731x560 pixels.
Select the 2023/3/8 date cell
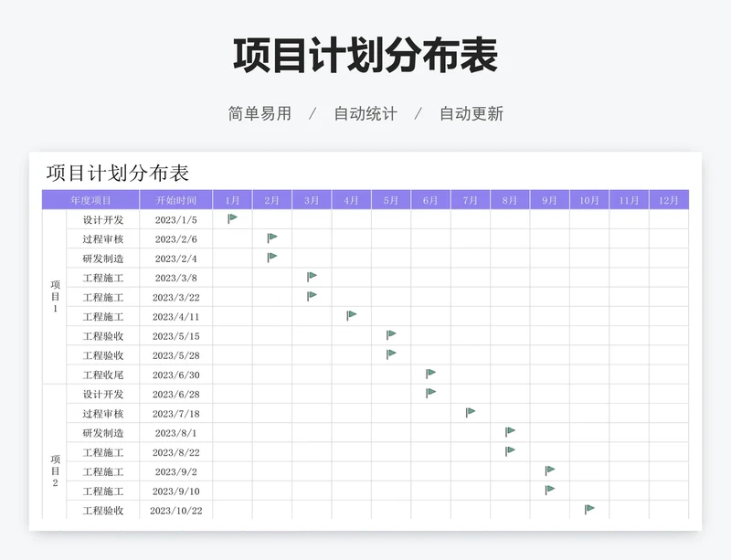(x=175, y=278)
